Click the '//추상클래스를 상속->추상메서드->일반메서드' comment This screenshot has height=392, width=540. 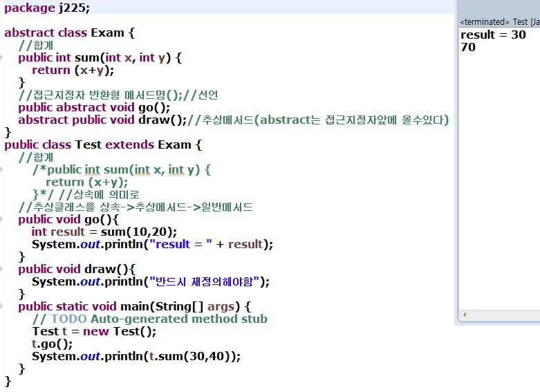(x=136, y=207)
